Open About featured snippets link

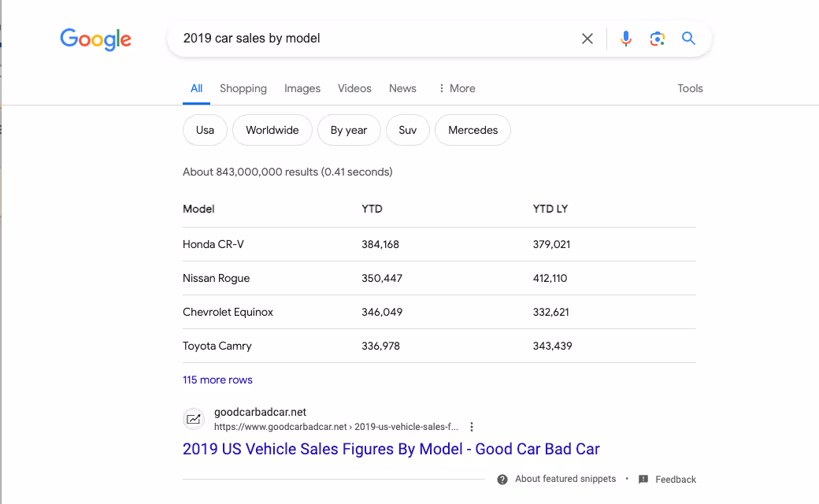(565, 479)
